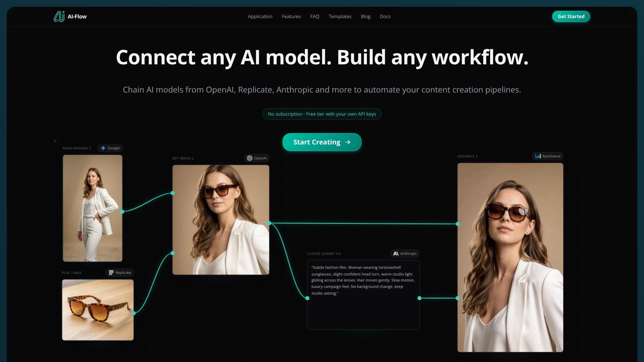The width and height of the screenshot is (644, 362).
Task: Open the Docs link
Action: pyautogui.click(x=385, y=16)
